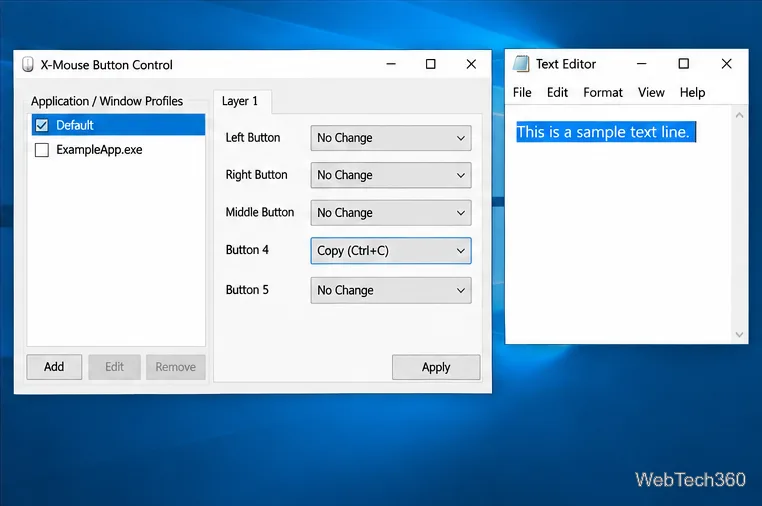Open the Help menu in Text Editor
This screenshot has width=762, height=506.
692,92
